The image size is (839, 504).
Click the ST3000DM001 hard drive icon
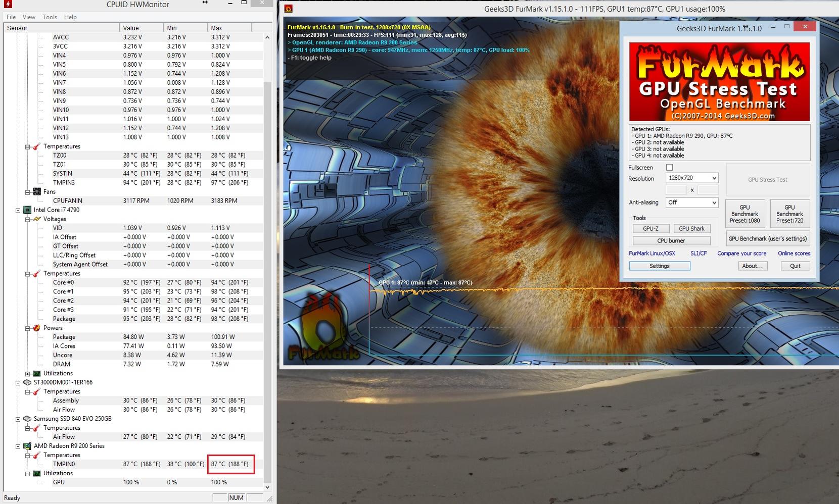click(27, 383)
